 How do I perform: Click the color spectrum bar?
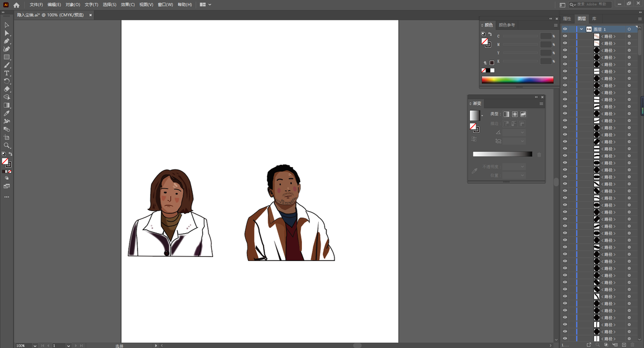pyautogui.click(x=517, y=79)
